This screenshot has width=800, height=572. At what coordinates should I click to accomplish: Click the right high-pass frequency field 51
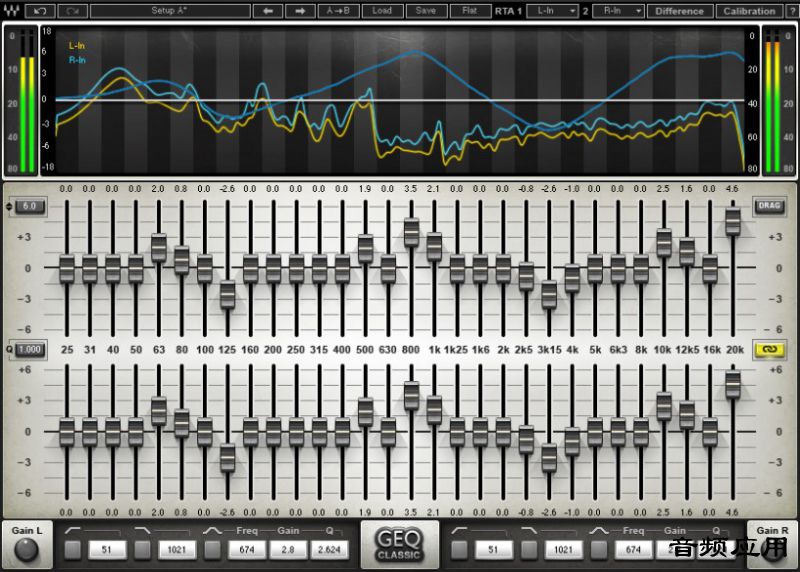pyautogui.click(x=493, y=550)
